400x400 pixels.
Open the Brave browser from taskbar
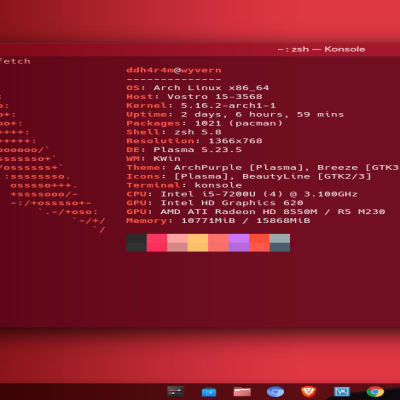click(308, 392)
